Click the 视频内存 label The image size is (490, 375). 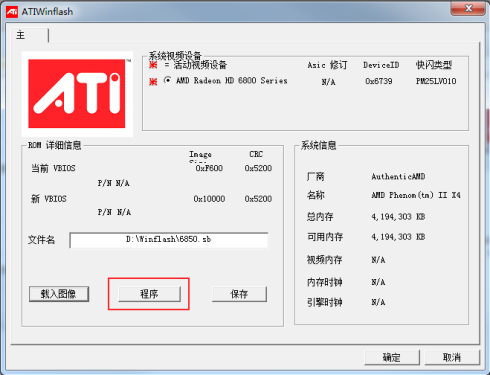324,259
